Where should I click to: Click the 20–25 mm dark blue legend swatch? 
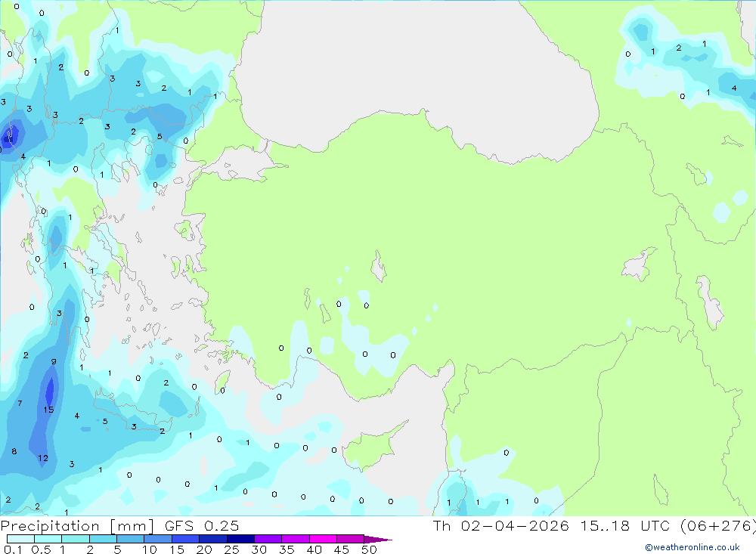coord(212,539)
